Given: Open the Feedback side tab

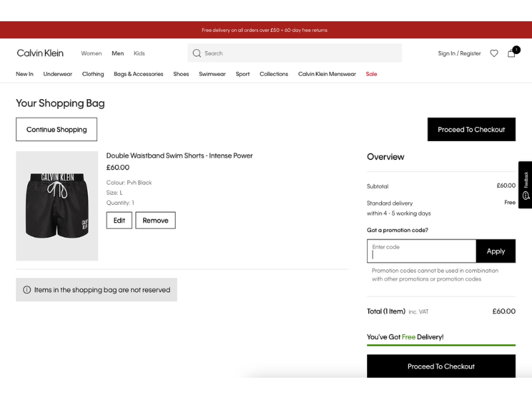Looking at the screenshot, I should tap(525, 184).
